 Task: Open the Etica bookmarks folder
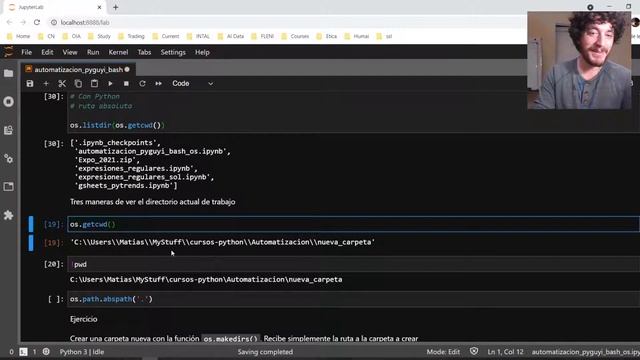(327, 36)
